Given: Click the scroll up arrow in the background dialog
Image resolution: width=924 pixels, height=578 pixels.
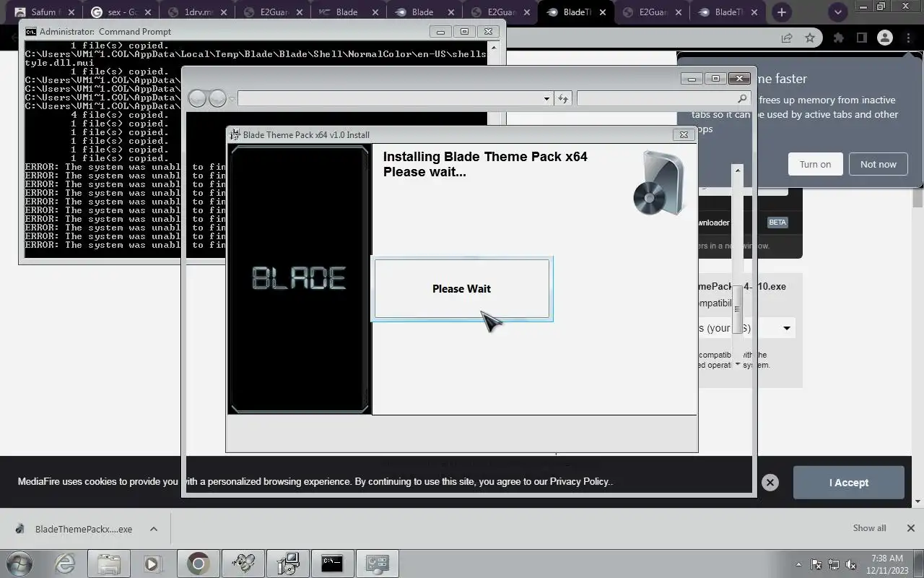Looking at the screenshot, I should point(737,171).
